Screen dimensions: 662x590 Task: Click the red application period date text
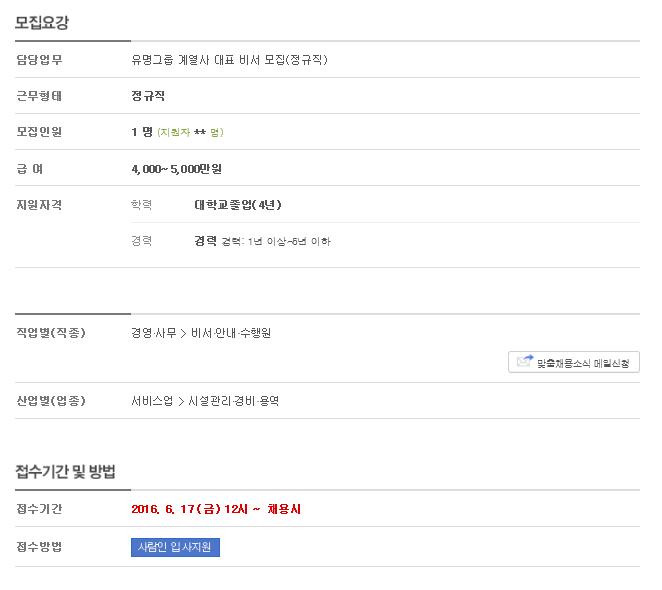[x=216, y=509]
